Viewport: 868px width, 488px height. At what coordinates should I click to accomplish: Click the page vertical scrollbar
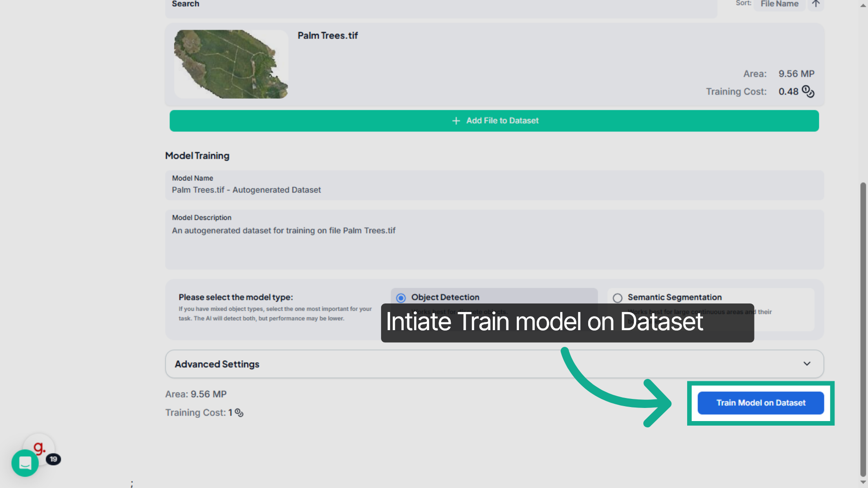pos(863,329)
